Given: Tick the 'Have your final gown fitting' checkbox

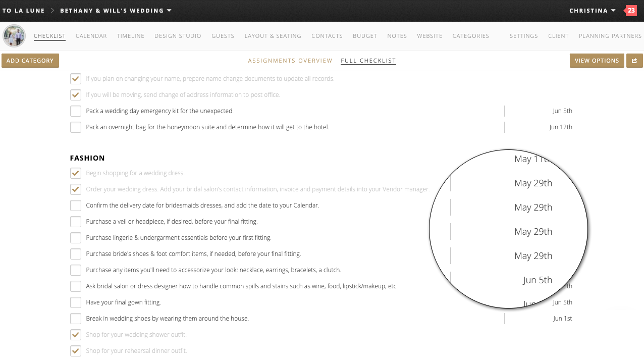Looking at the screenshot, I should coord(76,302).
